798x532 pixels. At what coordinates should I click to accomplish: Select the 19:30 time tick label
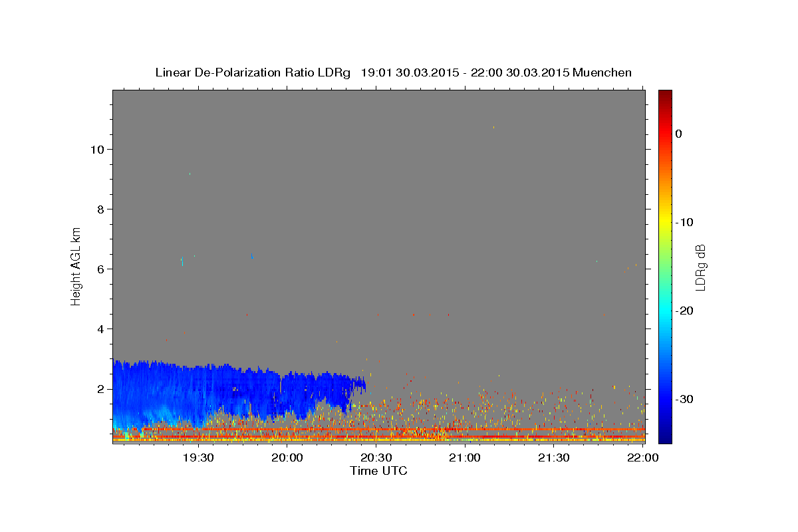coord(199,458)
